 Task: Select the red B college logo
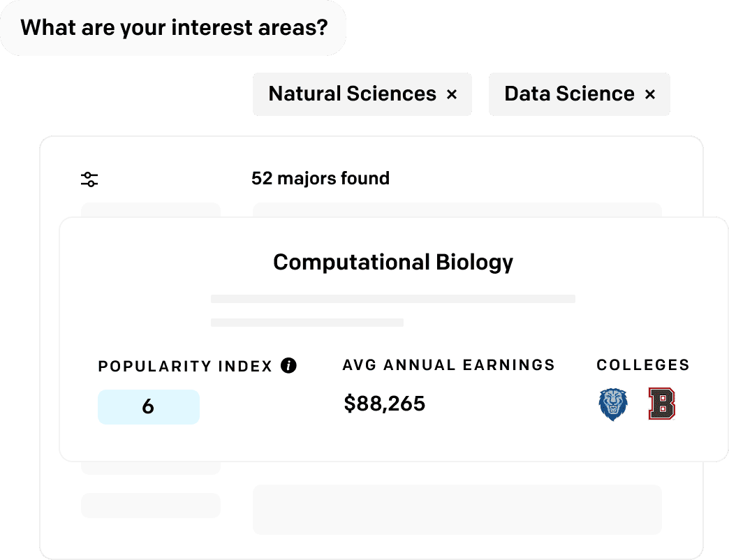[x=661, y=404]
